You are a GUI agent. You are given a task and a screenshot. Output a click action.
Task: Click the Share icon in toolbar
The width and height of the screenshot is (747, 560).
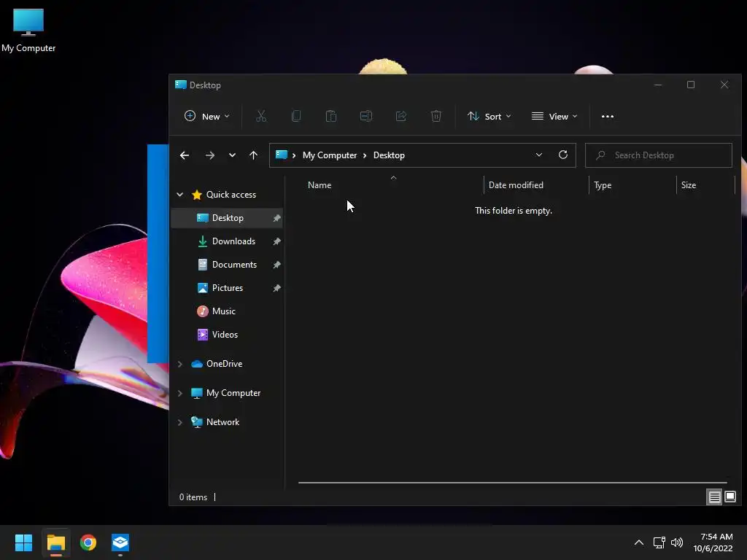[x=401, y=116]
